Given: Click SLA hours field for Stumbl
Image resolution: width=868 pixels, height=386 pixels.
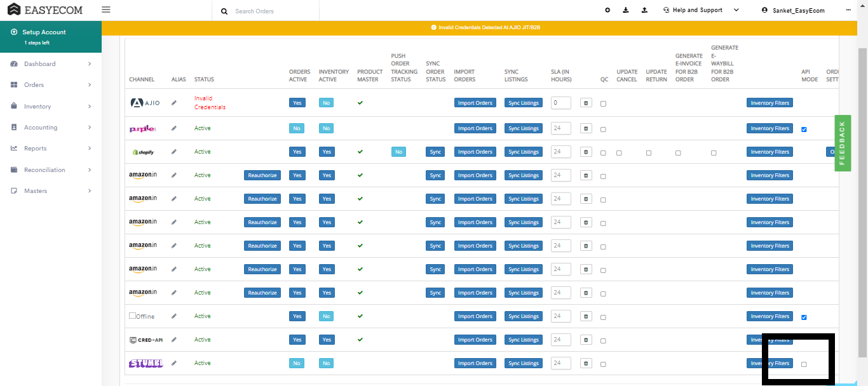Looking at the screenshot, I should pyautogui.click(x=561, y=363).
